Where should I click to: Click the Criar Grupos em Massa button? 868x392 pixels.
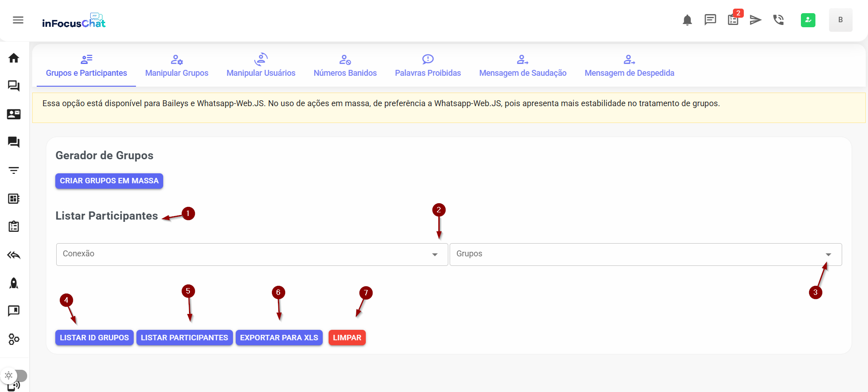pyautogui.click(x=109, y=181)
